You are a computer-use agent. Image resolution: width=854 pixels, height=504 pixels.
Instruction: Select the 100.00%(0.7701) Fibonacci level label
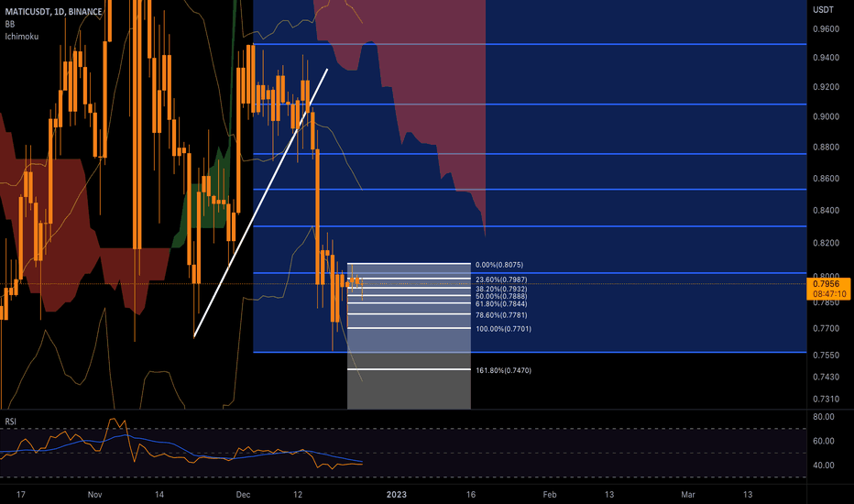[503, 329]
